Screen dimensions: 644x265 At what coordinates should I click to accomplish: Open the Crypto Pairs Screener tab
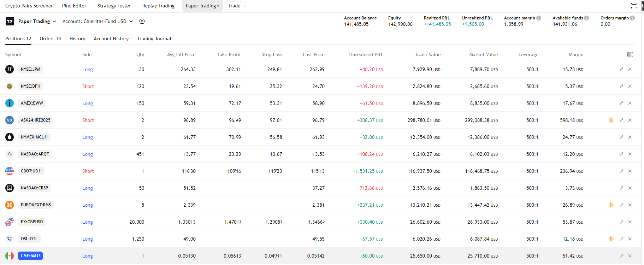(29, 6)
